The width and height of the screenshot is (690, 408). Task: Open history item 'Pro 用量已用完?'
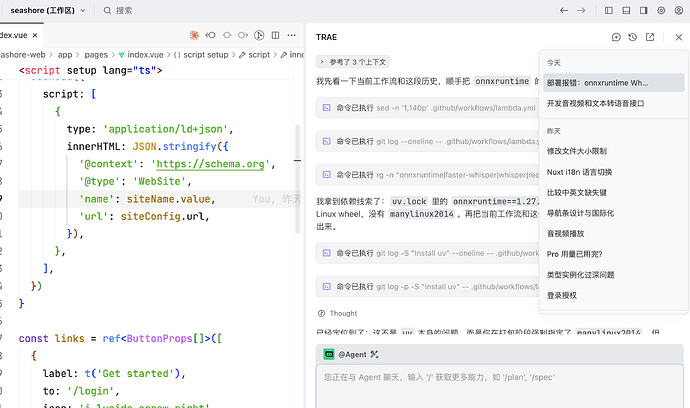[x=613, y=254]
